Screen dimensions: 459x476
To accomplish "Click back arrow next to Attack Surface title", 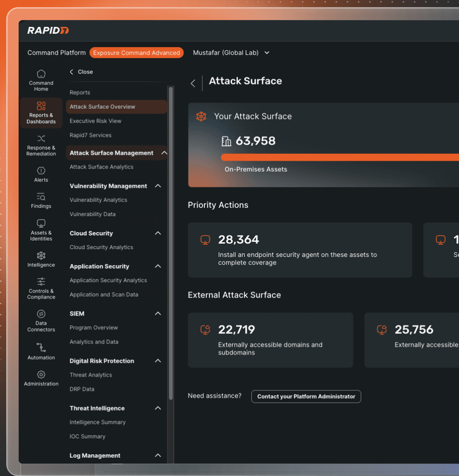I will tap(193, 84).
